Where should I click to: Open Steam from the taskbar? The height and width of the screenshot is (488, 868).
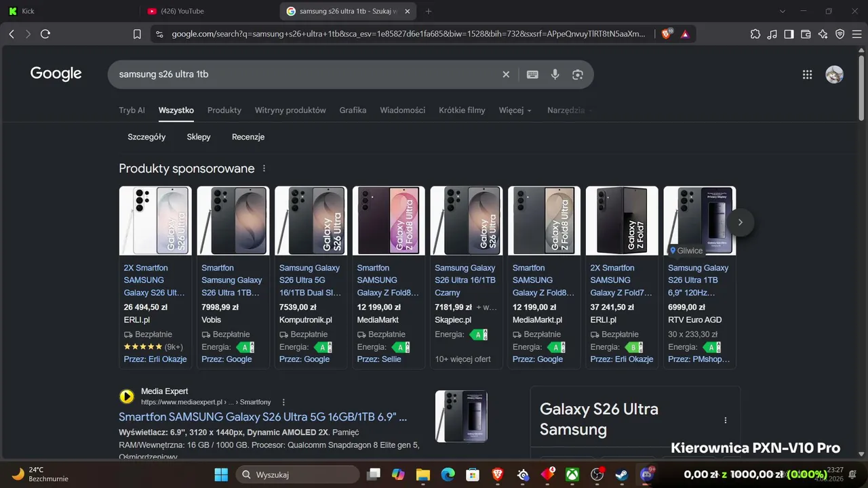click(621, 474)
